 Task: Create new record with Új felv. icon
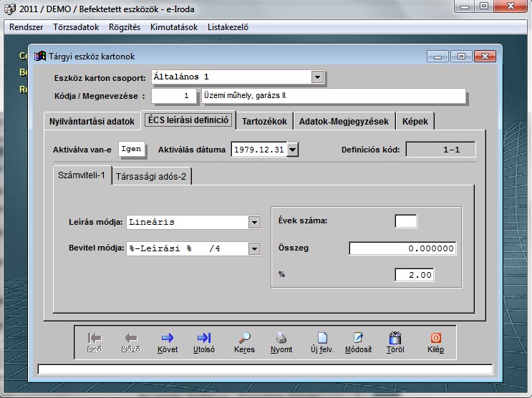(322, 338)
